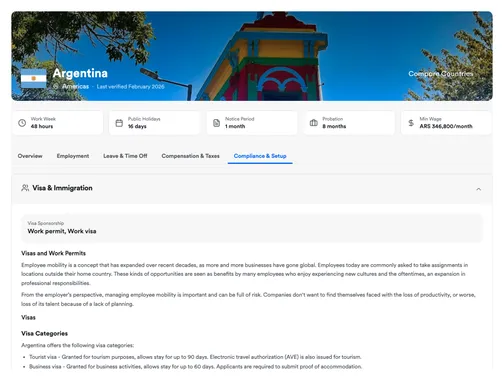This screenshot has height=381, width=504.
Task: Click the calendar icon in Public Holidays card
Action: tap(119, 123)
